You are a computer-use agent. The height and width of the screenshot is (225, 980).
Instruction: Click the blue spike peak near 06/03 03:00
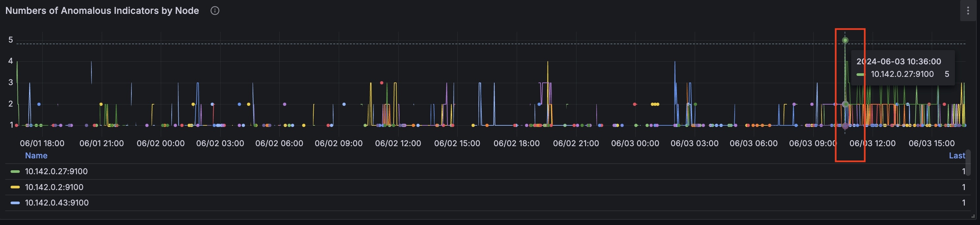[675, 62]
